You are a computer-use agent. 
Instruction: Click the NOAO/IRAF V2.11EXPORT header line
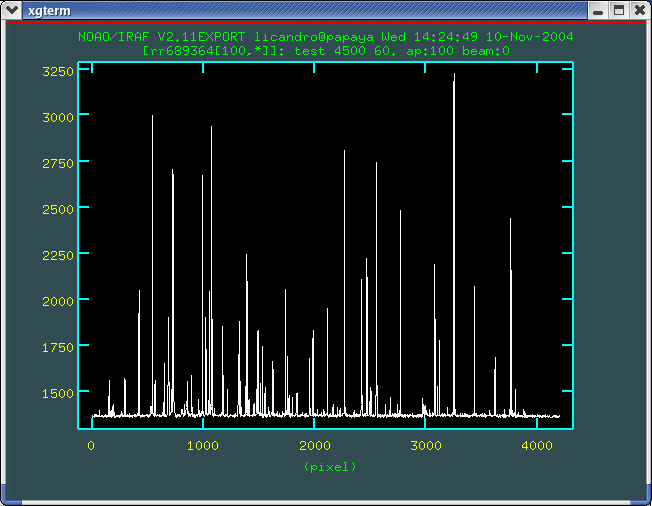[x=325, y=37]
